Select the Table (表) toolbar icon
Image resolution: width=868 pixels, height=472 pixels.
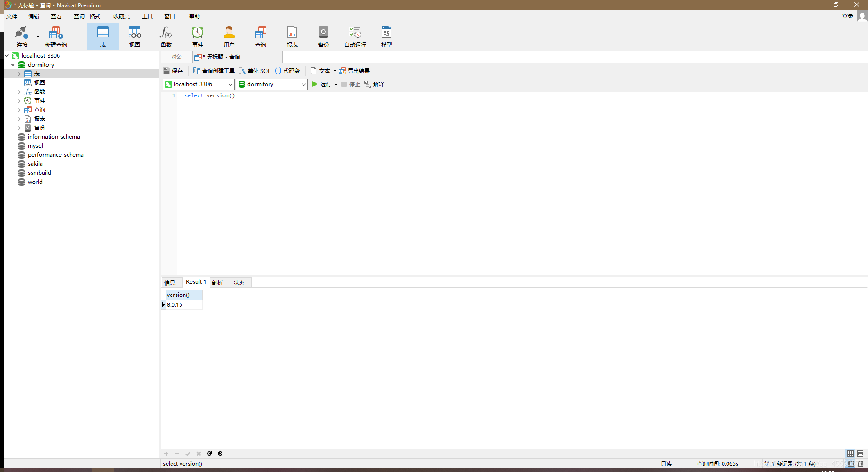click(103, 36)
